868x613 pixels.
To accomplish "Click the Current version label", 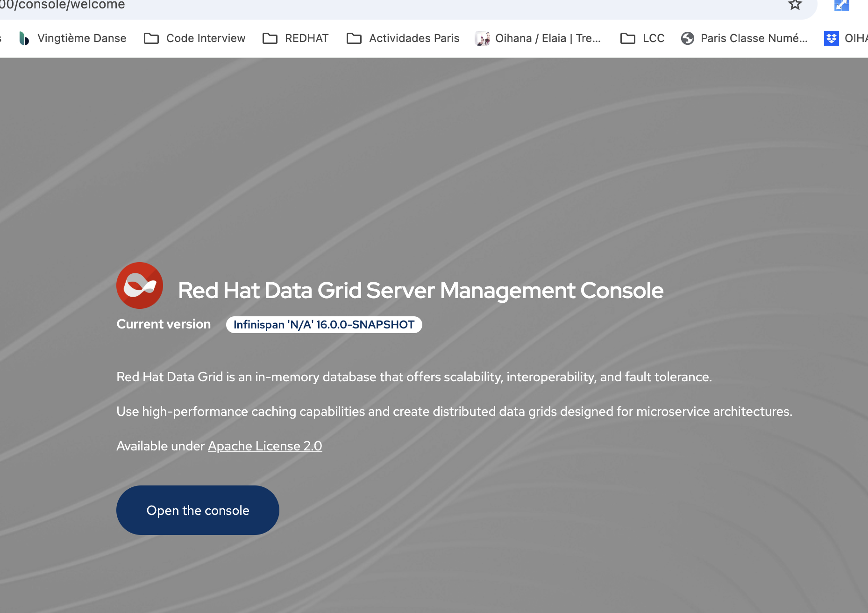I will [164, 324].
